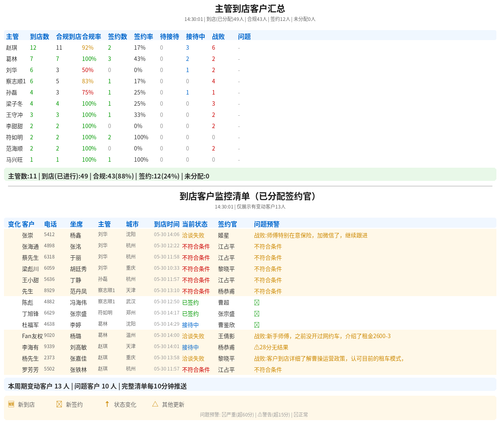The image size is (500, 437).
Task: Select phone number 8929
Action: [49, 291]
